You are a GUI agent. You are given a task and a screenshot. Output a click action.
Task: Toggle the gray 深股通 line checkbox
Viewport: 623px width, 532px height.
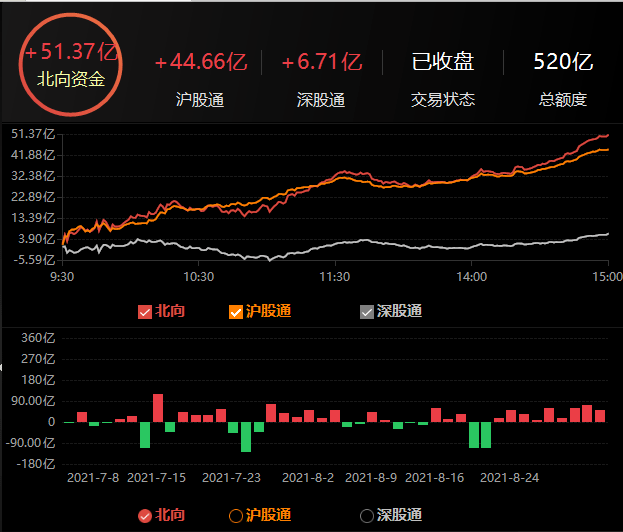point(367,311)
